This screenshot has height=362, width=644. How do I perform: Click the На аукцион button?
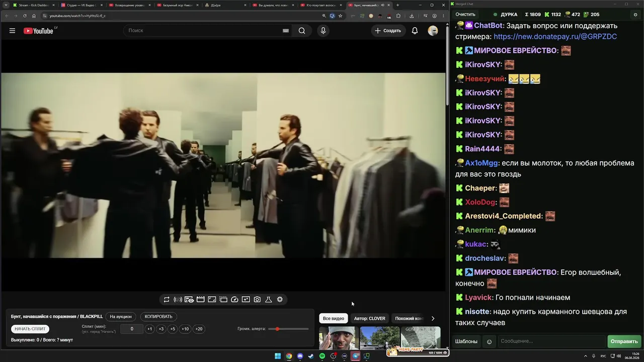pos(121,317)
